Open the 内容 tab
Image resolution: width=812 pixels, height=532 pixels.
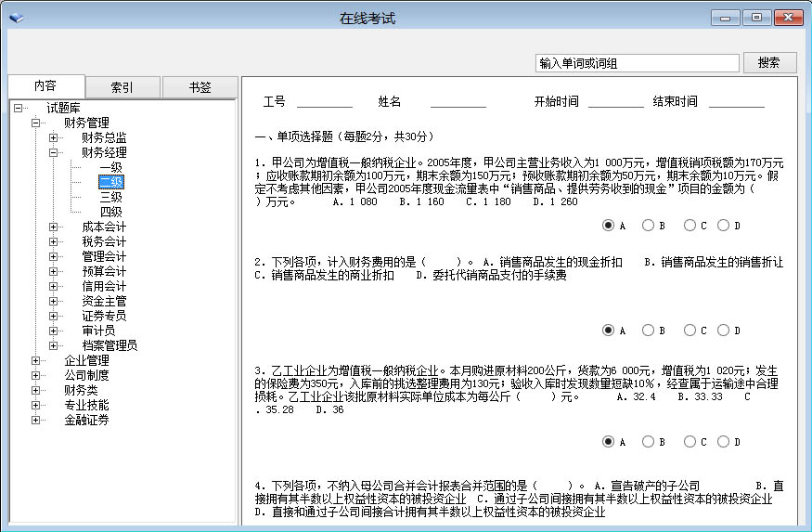click(45, 85)
